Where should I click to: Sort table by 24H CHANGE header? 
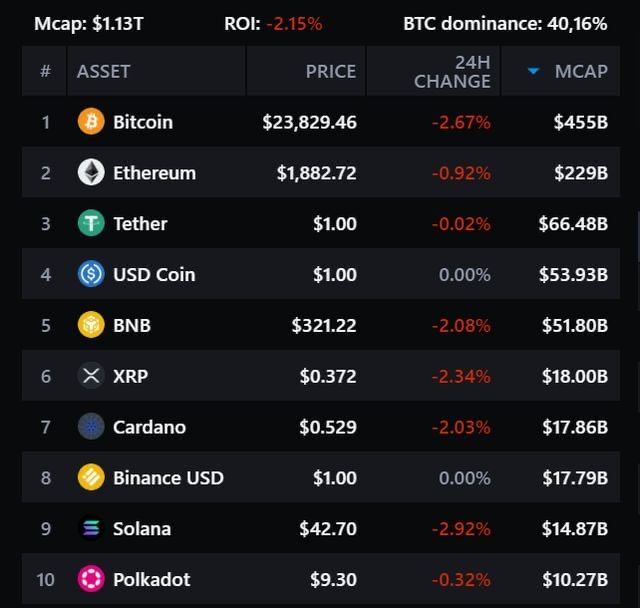click(x=452, y=71)
